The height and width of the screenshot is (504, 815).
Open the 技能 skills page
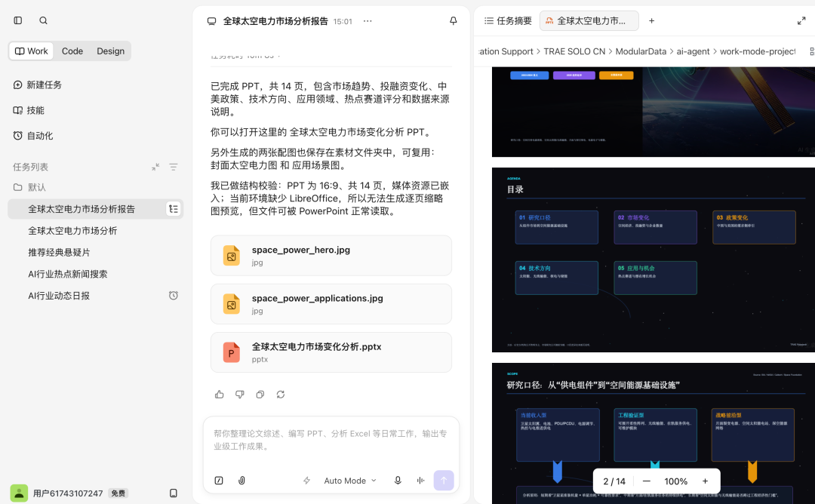pyautogui.click(x=29, y=110)
